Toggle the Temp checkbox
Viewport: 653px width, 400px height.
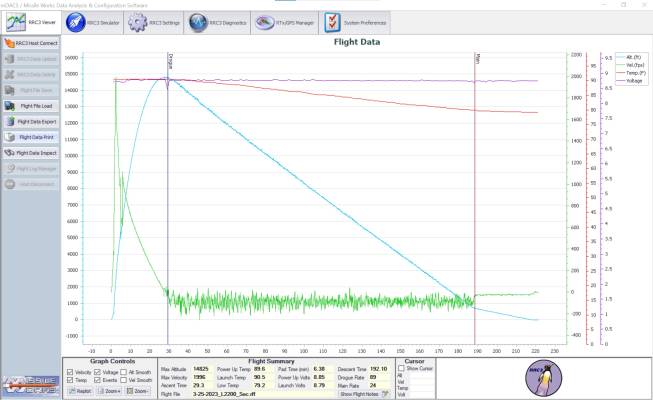[x=70, y=380]
